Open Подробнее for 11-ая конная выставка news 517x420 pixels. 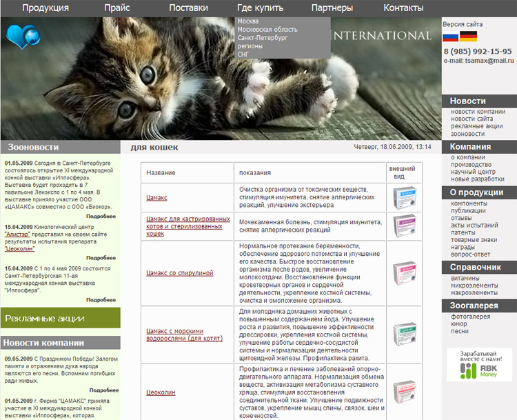point(101,299)
